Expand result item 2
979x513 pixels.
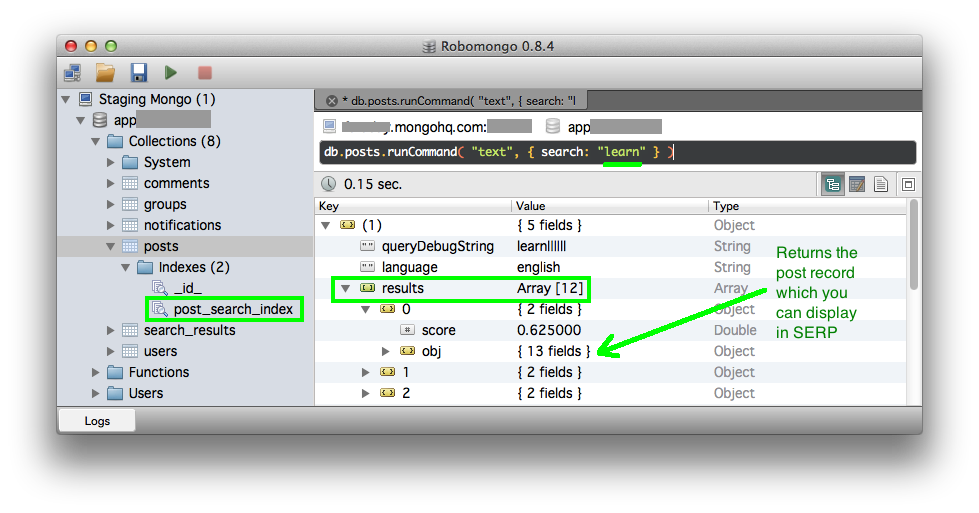365,393
